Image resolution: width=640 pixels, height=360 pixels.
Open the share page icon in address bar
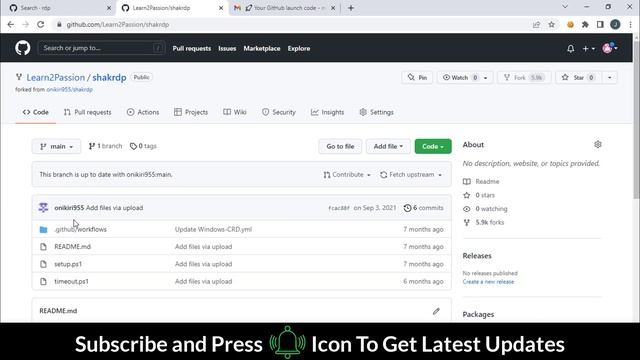(x=536, y=24)
